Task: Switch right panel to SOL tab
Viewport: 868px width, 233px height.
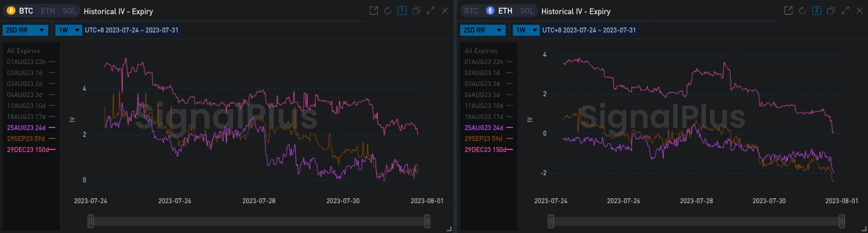Action: coord(527,11)
